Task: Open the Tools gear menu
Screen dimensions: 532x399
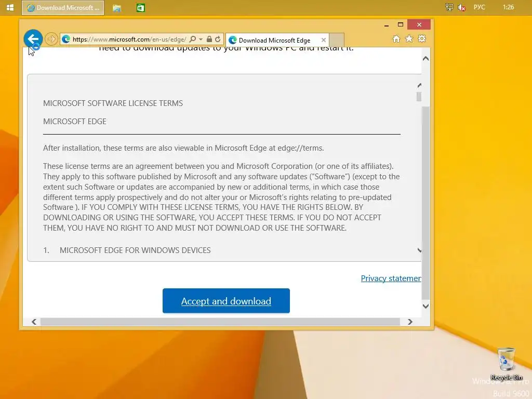Action: [x=422, y=38]
